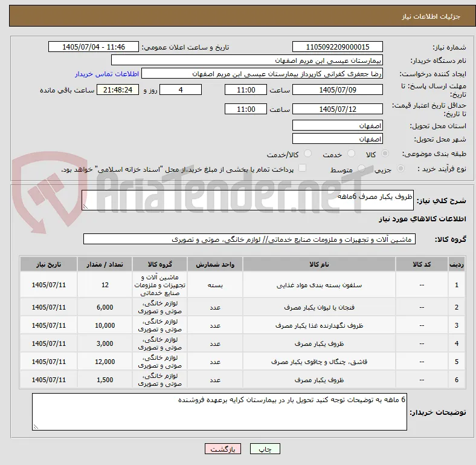Select the جزیی purchase type radio
This screenshot has height=465, width=476.
click(400, 168)
